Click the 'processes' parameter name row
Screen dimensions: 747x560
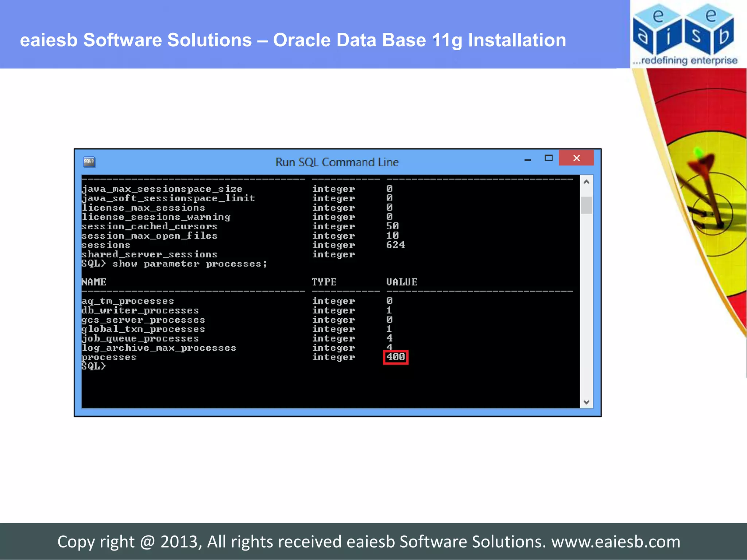tap(109, 357)
